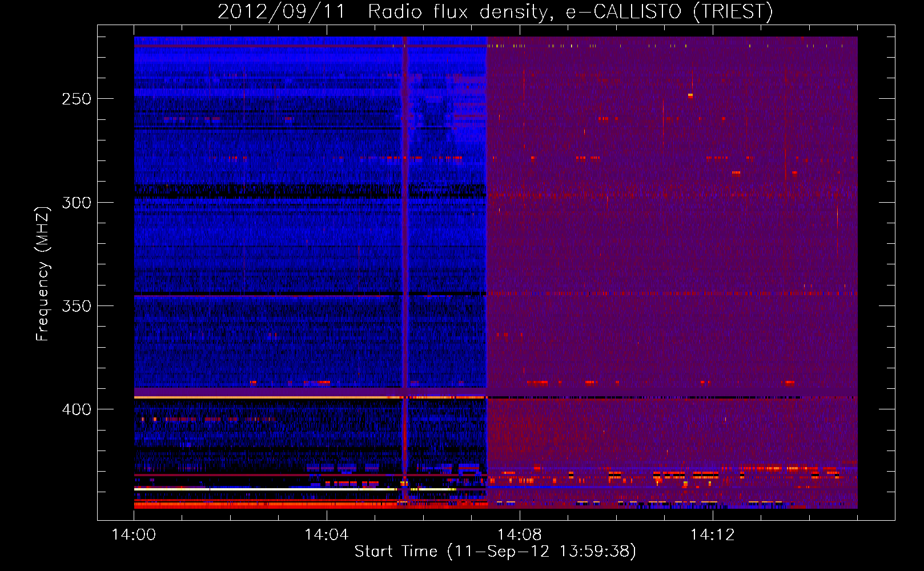This screenshot has width=924, height=571.
Task: Click the "Frequency (MHZ)" axis label
Action: coord(43,274)
